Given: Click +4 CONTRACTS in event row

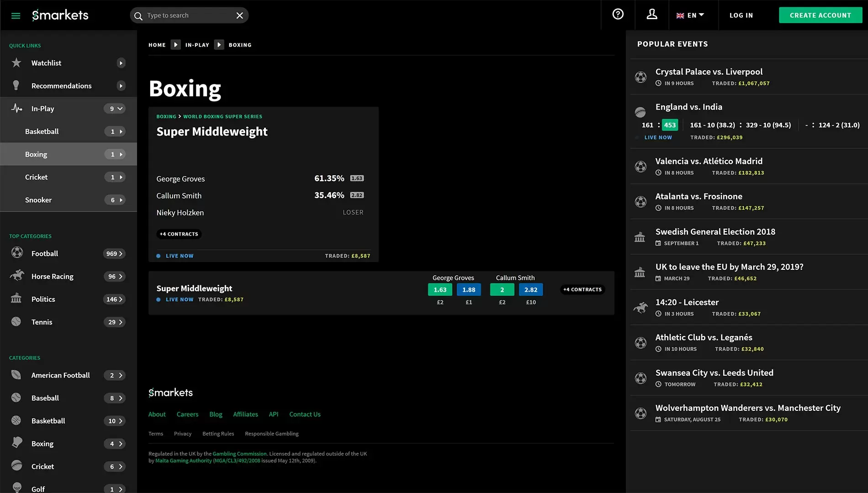Looking at the screenshot, I should click(x=582, y=289).
